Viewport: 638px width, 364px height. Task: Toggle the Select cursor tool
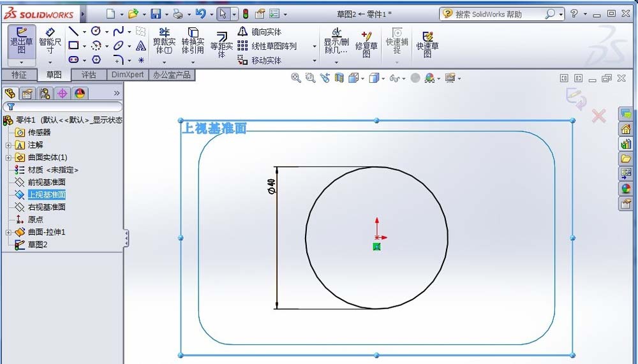[x=223, y=14]
